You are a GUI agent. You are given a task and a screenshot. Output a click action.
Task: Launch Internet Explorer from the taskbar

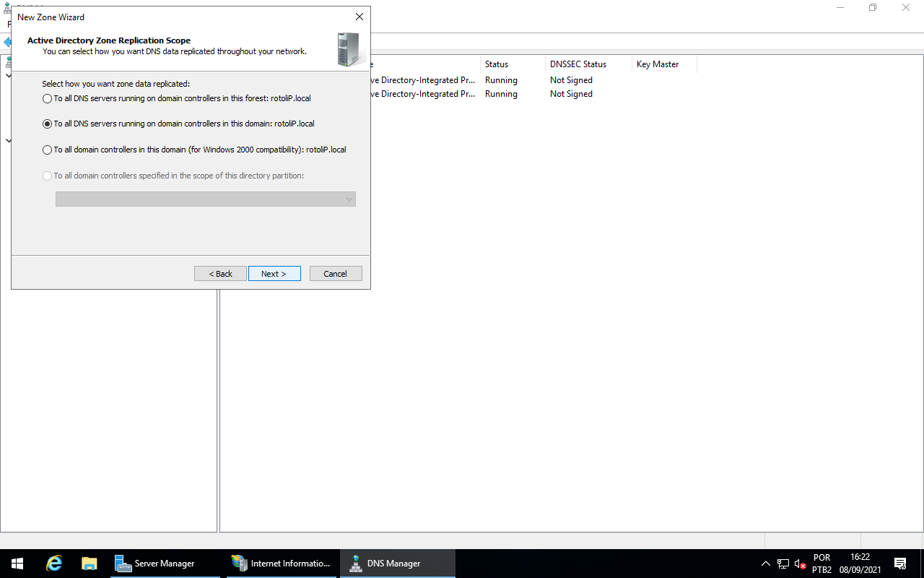(x=54, y=564)
